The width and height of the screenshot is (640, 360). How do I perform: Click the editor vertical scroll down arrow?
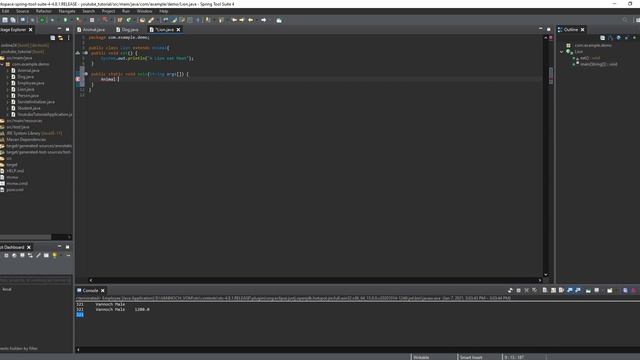point(546,275)
